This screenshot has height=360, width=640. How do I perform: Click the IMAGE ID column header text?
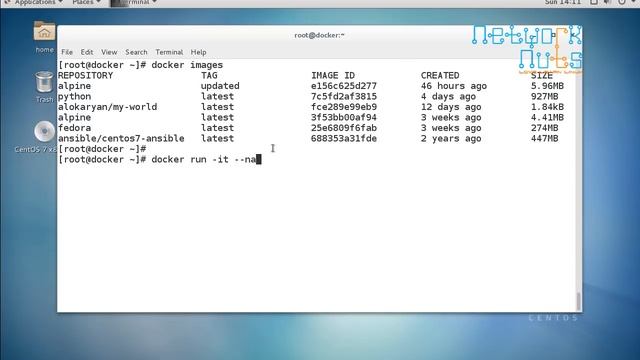333,76
